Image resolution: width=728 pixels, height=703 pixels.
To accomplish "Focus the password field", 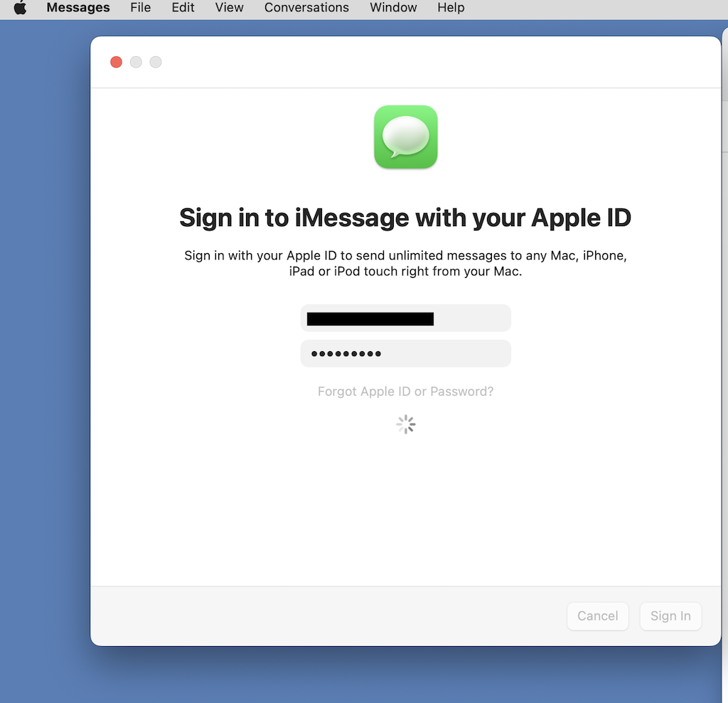I will 406,353.
